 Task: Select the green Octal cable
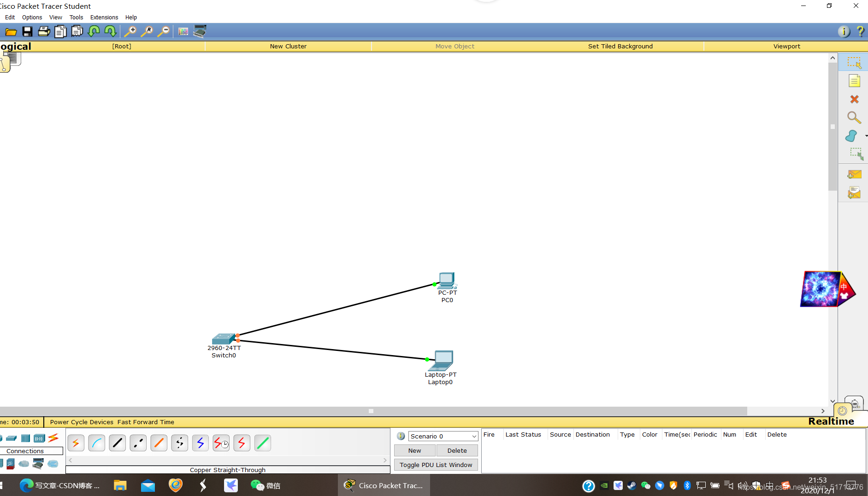click(x=263, y=443)
